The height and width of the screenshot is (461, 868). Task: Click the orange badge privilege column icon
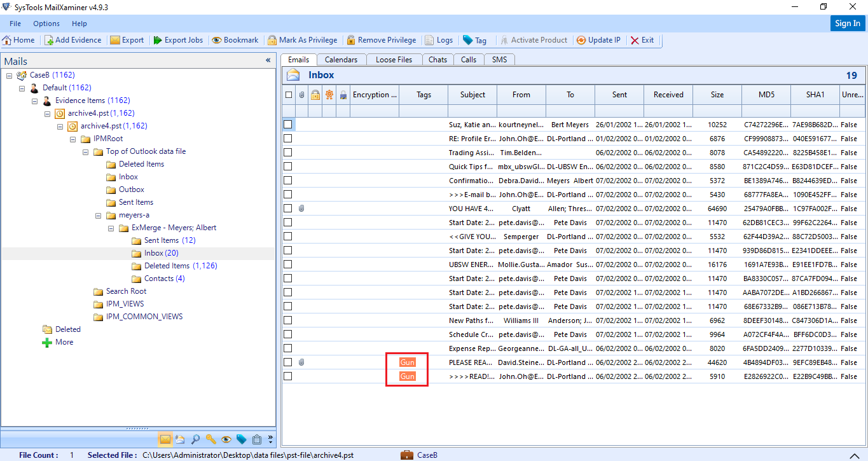point(329,94)
